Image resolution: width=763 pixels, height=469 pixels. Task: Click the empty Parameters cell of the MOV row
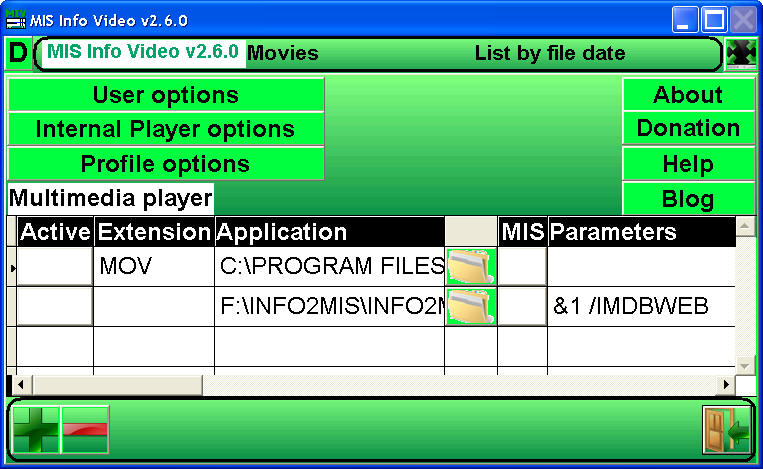[x=641, y=266]
